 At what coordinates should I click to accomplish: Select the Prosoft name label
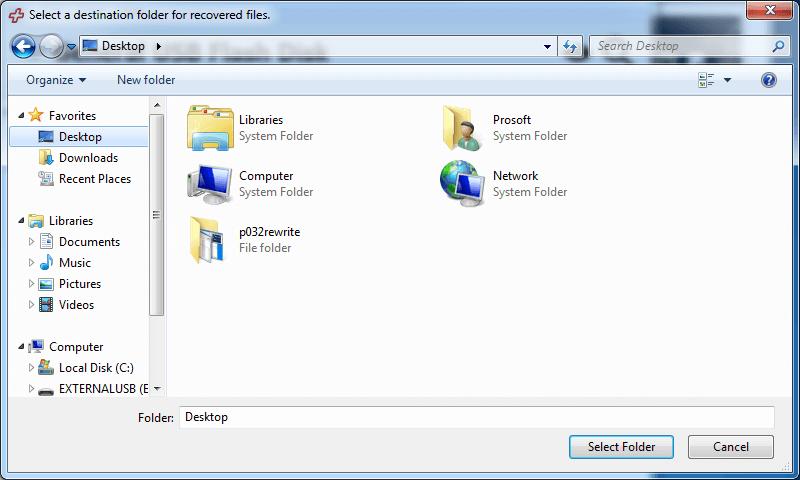pyautogui.click(x=512, y=120)
